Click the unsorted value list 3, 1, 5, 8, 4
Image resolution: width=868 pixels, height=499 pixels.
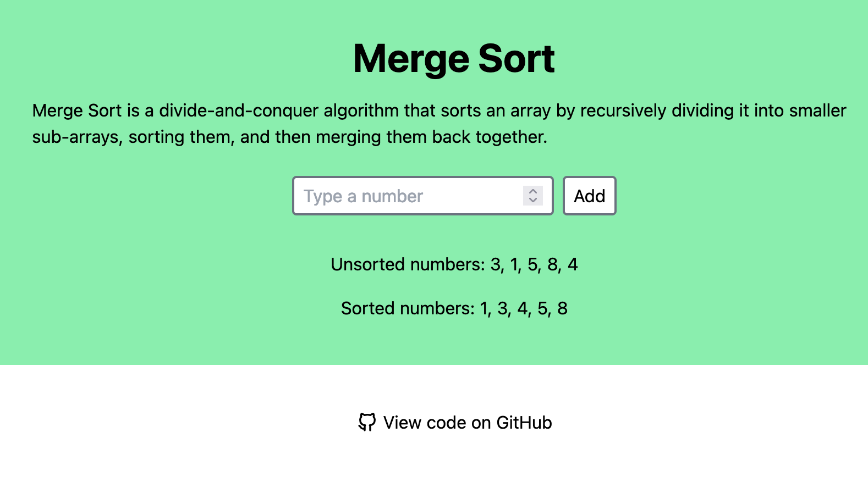[534, 264]
